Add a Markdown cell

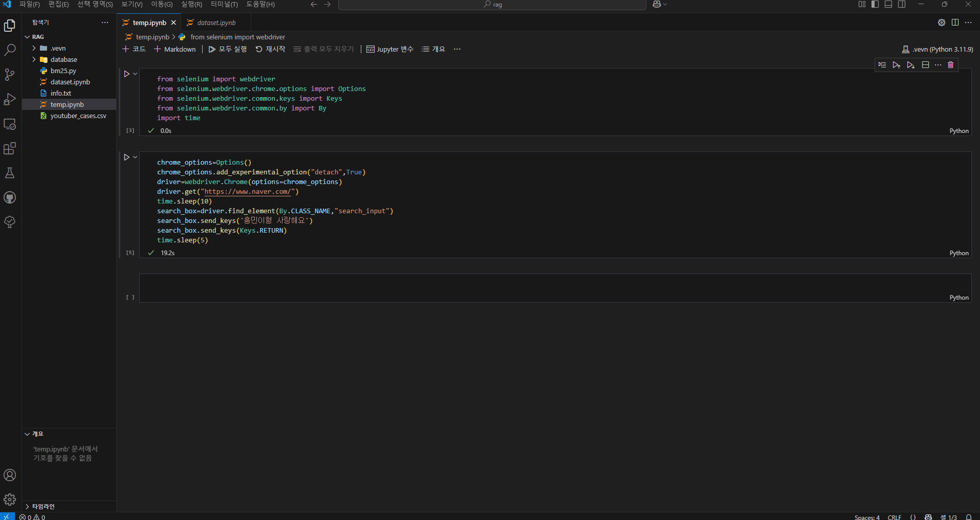[x=175, y=49]
